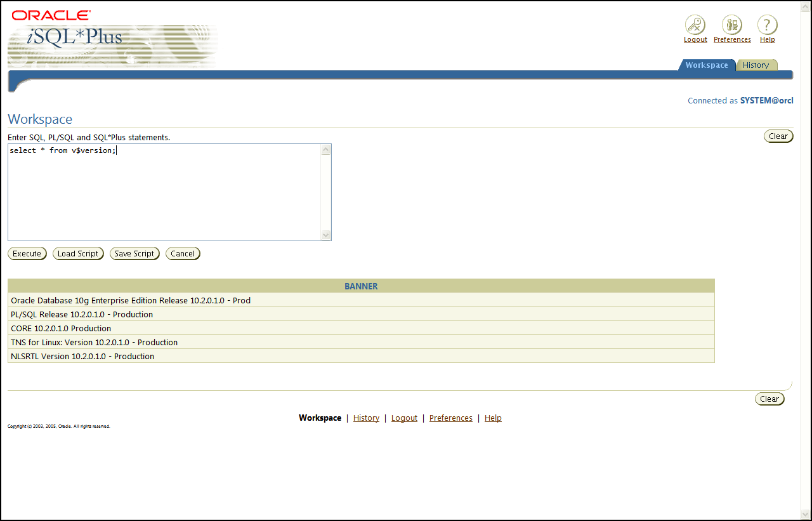Image resolution: width=812 pixels, height=521 pixels.
Task: Open the Preferences link under top icon
Action: [732, 39]
